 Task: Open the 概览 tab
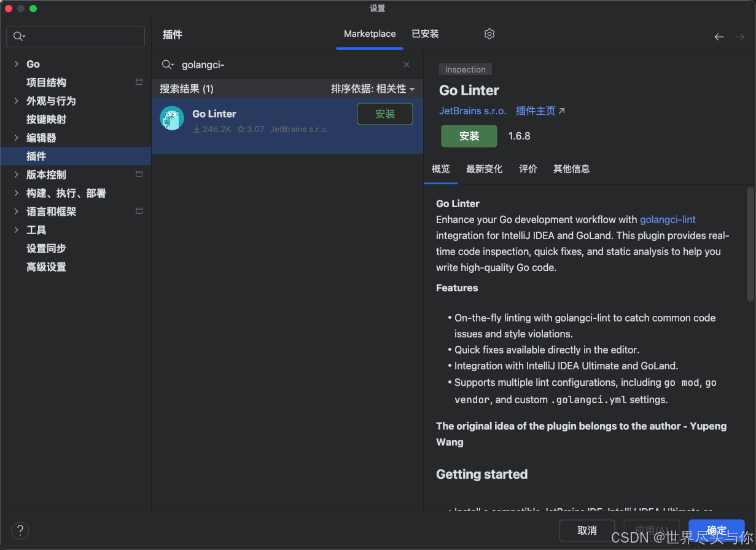[441, 169]
